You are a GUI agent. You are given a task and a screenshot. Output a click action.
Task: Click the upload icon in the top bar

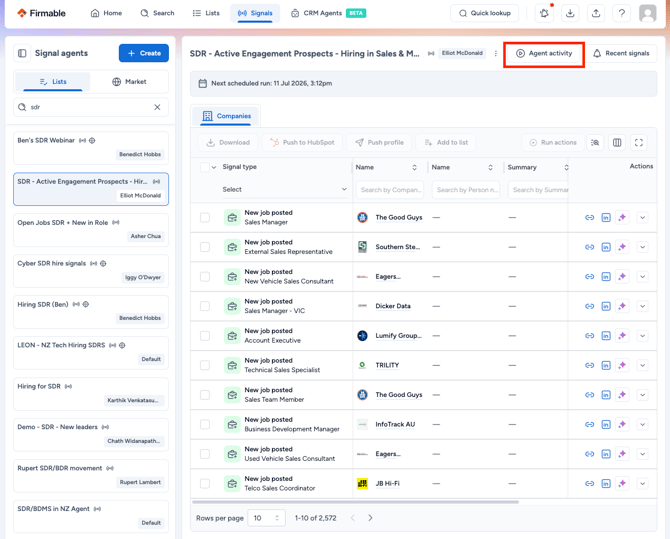596,13
